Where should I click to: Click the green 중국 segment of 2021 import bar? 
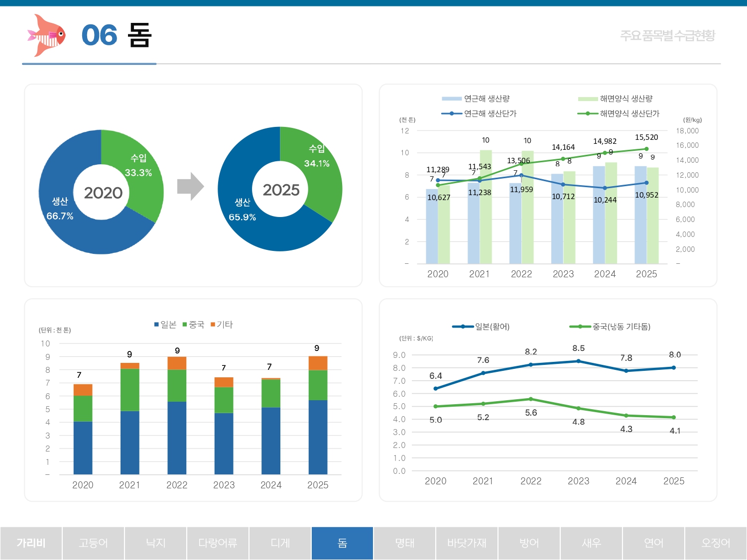click(130, 390)
